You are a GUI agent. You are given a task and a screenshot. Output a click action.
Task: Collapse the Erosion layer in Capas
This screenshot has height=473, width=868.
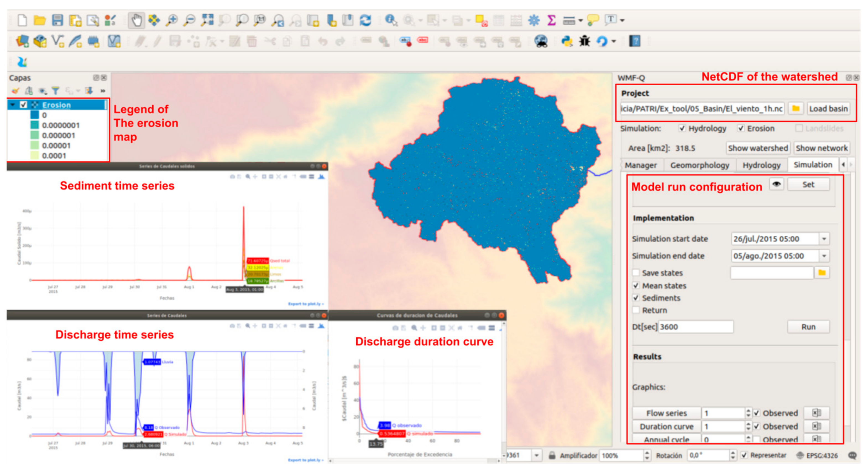(12, 105)
